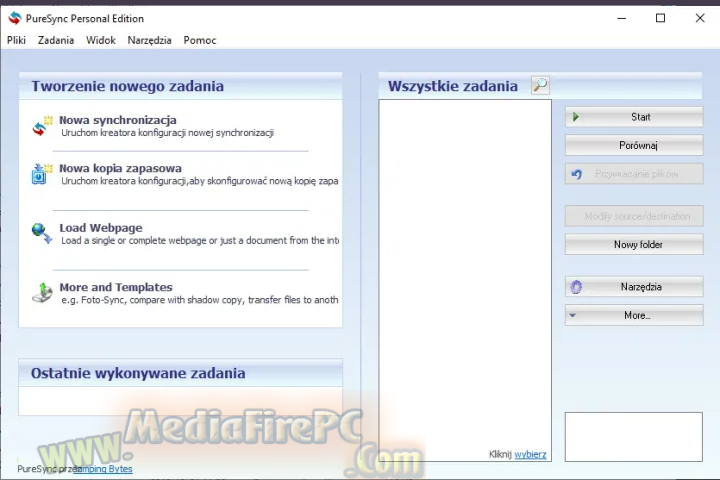Open More and Templates options
720x480 pixels.
116,287
